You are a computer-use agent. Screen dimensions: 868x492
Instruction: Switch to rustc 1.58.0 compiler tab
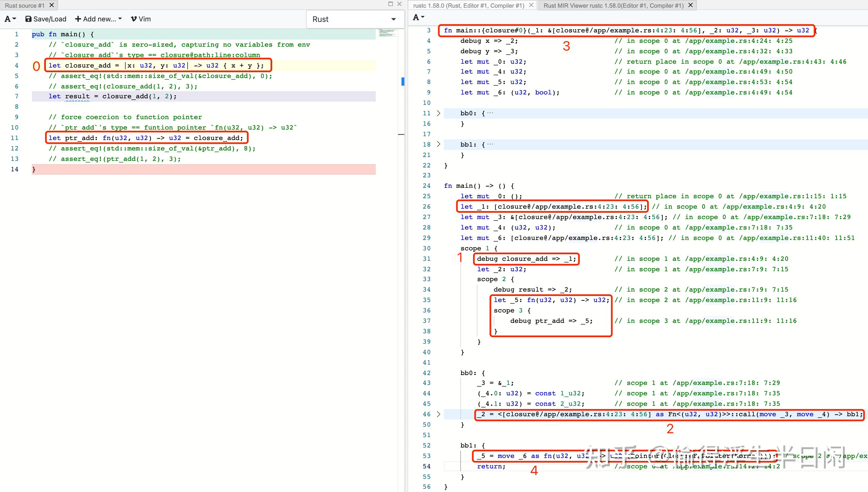point(468,5)
